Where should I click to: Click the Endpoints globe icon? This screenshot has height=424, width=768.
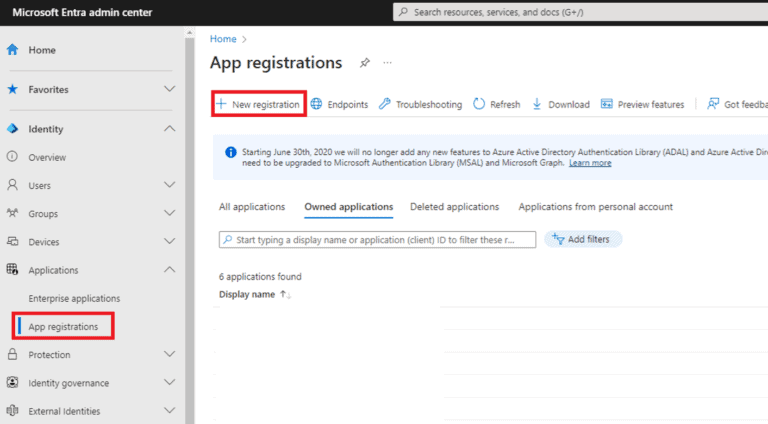click(316, 104)
